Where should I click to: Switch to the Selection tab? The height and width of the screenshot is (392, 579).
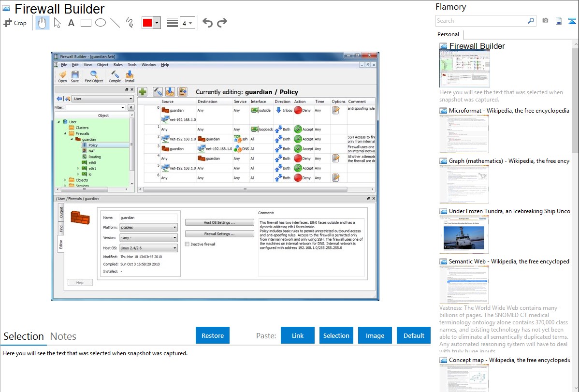click(24, 336)
